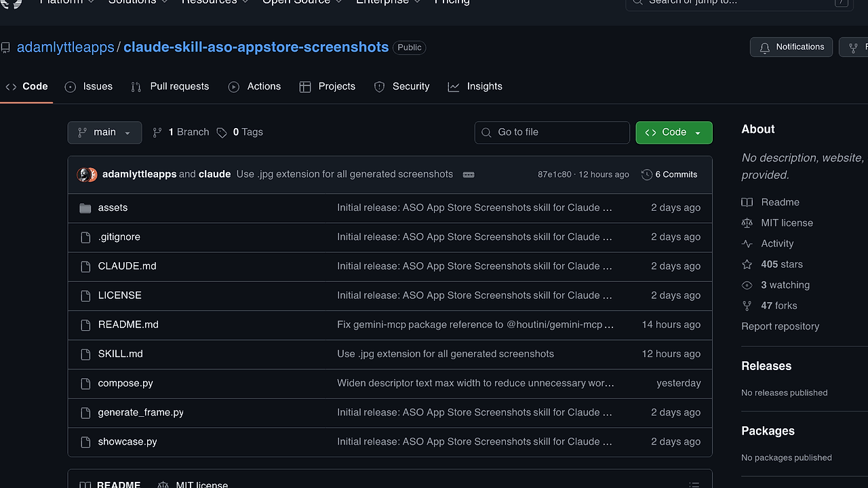Open the Packages section heading
868x488 pixels.
[768, 431]
